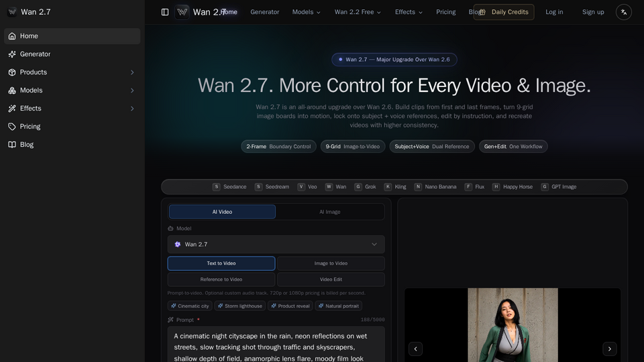Open the Effects dropdown in top navigation
Image resolution: width=644 pixels, height=362 pixels.
[x=409, y=12]
